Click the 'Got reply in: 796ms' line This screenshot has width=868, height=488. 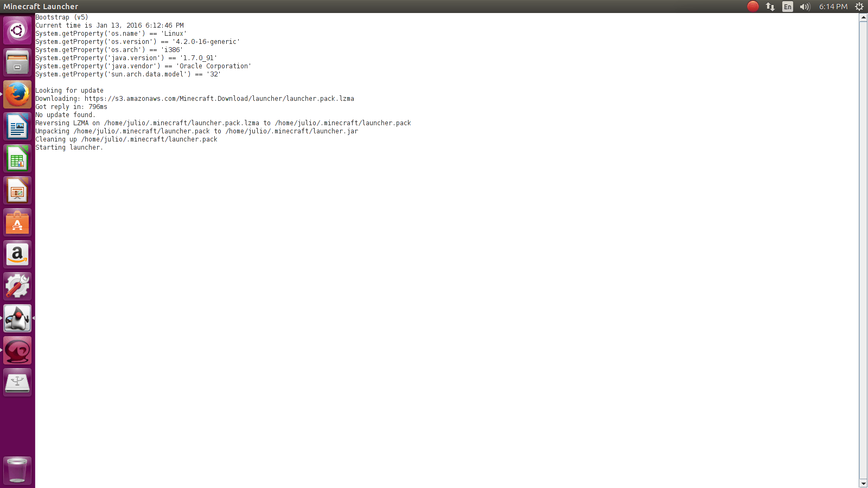(x=72, y=107)
